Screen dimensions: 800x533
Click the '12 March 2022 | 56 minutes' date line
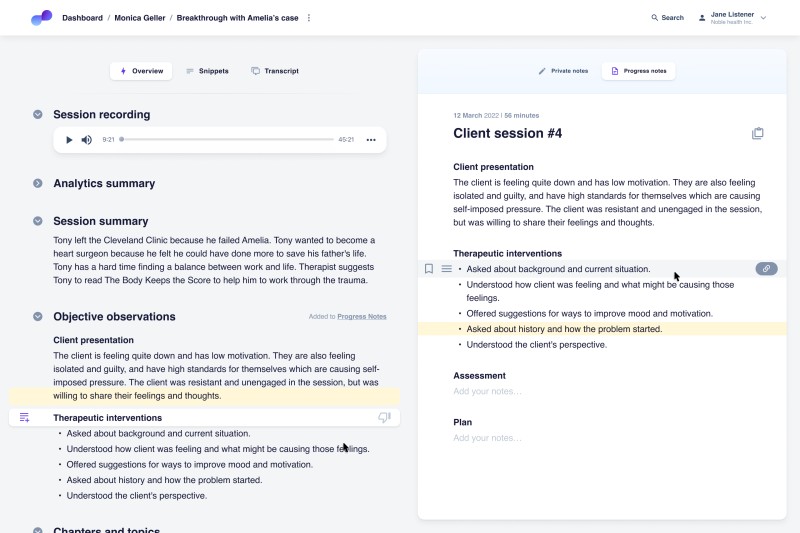(x=496, y=116)
